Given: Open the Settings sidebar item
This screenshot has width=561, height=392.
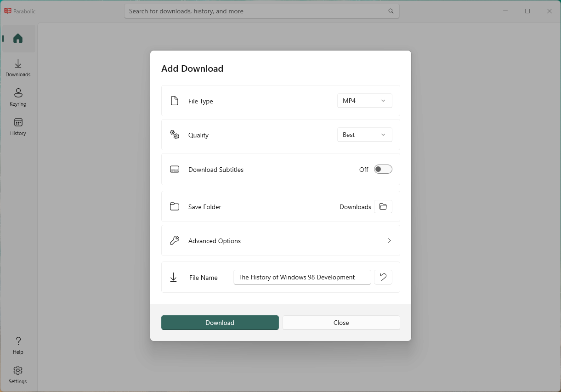Looking at the screenshot, I should point(18,375).
